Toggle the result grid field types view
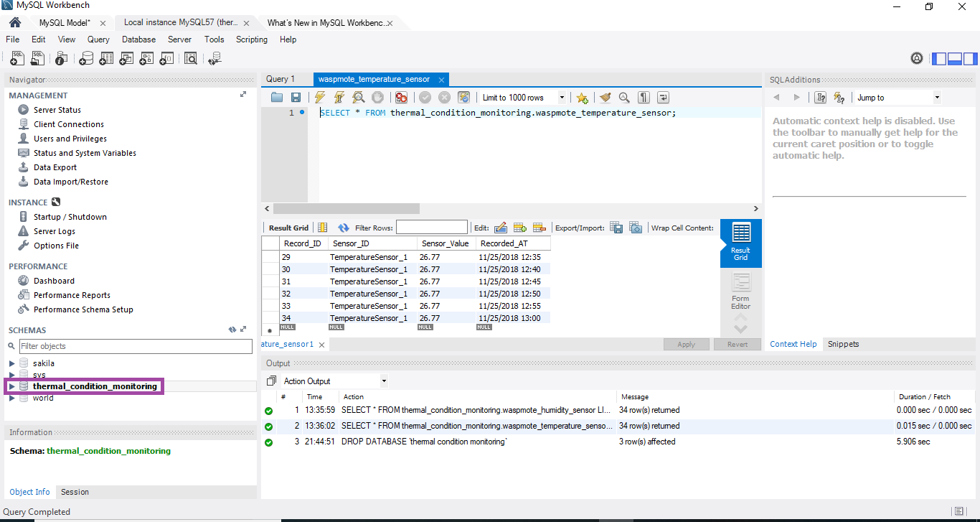Viewport: 980px width, 522px height. tap(323, 228)
